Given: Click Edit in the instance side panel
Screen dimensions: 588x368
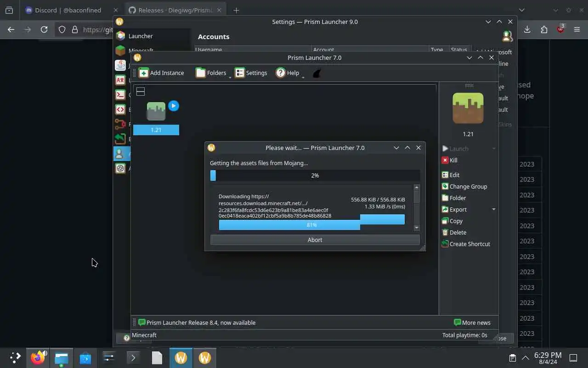Looking at the screenshot, I should tap(451, 175).
